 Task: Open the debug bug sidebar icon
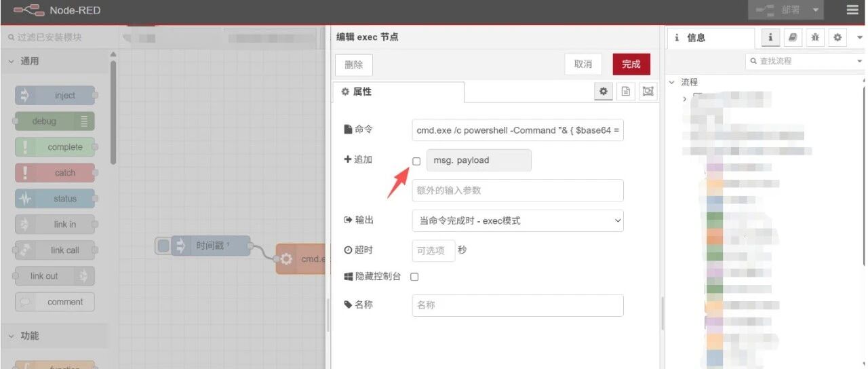tap(815, 37)
